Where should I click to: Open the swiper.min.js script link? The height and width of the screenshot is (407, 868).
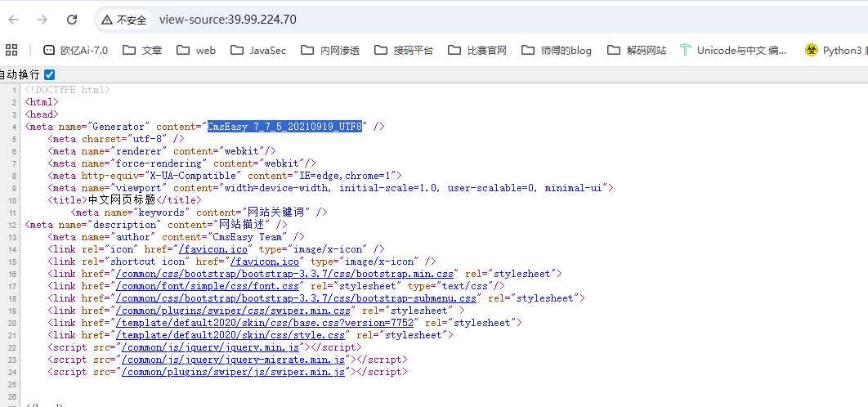[233, 372]
